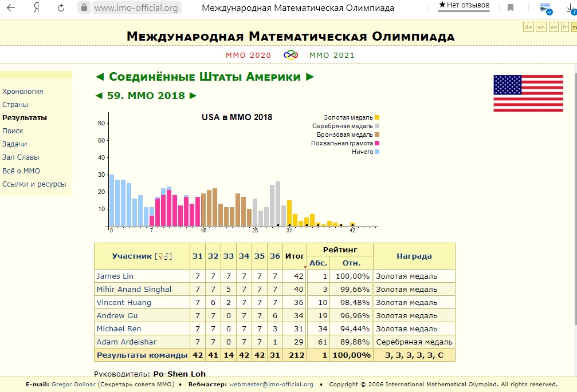The width and height of the screenshot is (577, 392).
Task: Open Mihir Anand Singhal's participant page
Action: click(134, 290)
